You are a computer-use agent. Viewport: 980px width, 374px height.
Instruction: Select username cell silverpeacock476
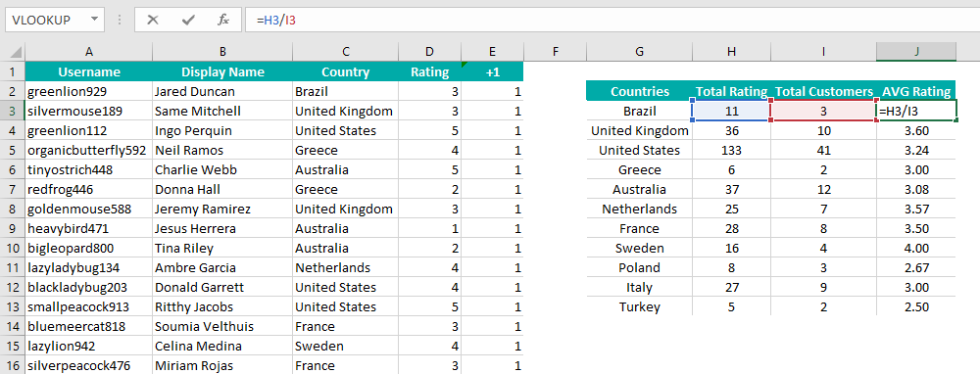(x=89, y=366)
